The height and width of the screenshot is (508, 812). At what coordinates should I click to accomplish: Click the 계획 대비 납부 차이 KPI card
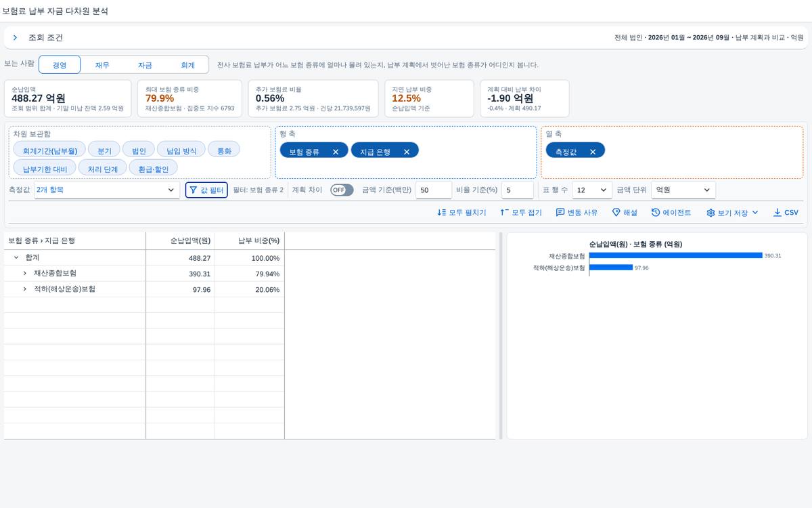pyautogui.click(x=524, y=98)
